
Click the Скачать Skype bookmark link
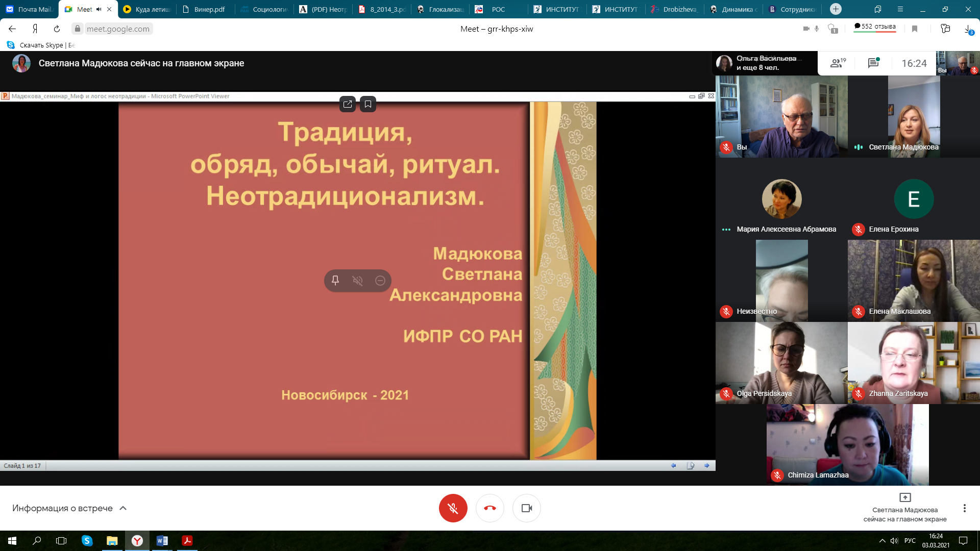click(42, 45)
